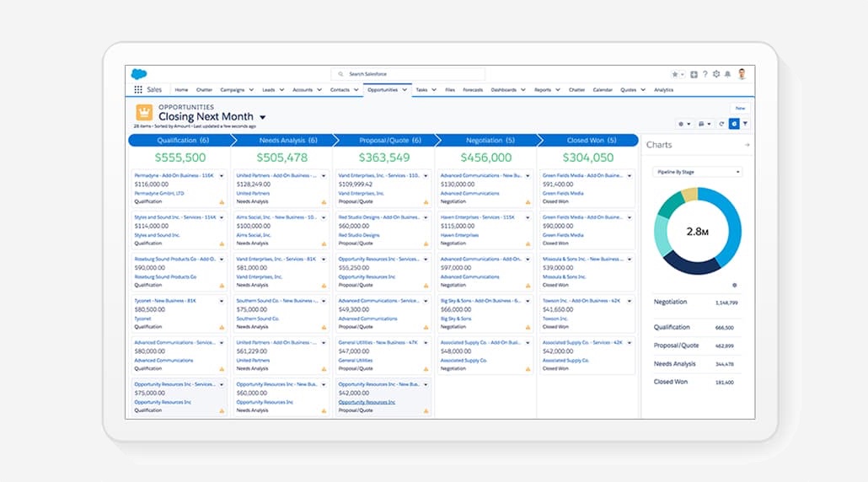
Task: Select the Closed Won (5) stage header
Action: click(592, 141)
